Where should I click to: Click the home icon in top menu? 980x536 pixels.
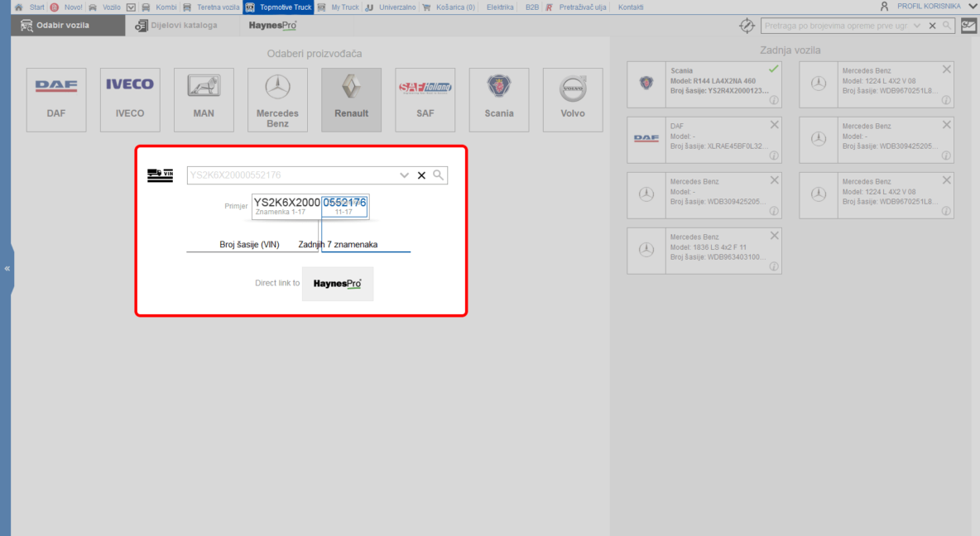(x=19, y=7)
